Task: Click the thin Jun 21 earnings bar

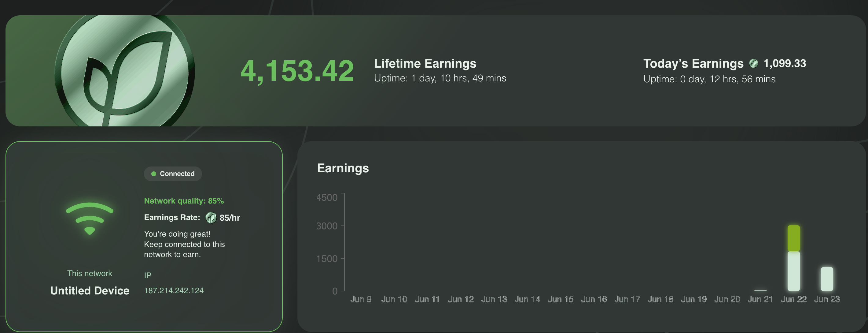Action: tap(760, 290)
